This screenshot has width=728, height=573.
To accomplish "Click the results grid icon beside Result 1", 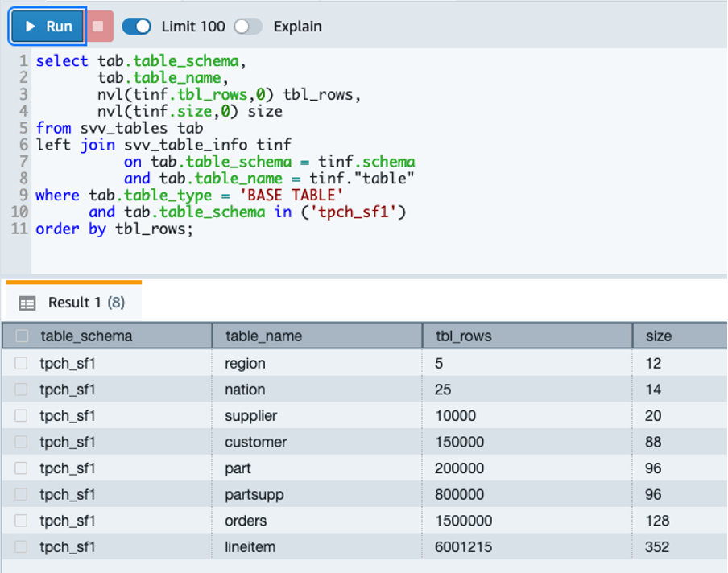I will point(28,303).
